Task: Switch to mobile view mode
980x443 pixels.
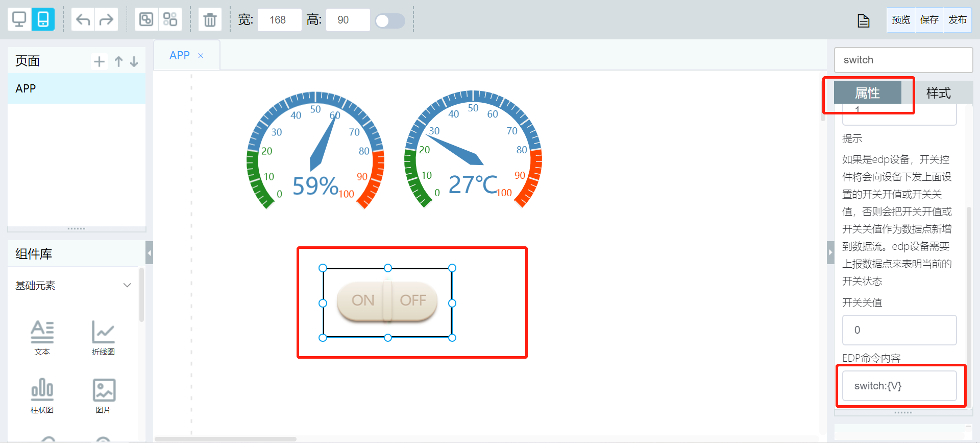Action: (43, 20)
